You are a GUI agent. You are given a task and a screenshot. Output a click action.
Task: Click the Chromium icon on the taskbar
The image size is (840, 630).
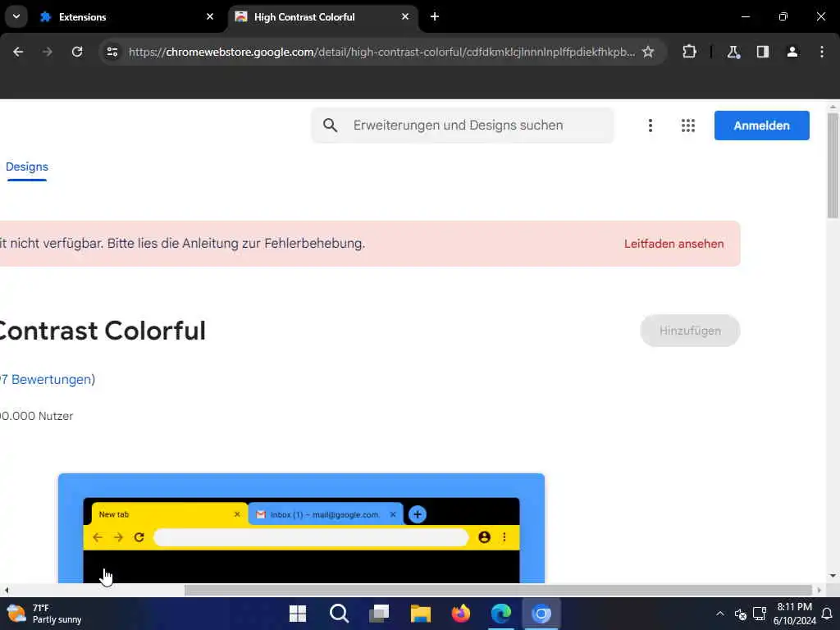coord(541,614)
